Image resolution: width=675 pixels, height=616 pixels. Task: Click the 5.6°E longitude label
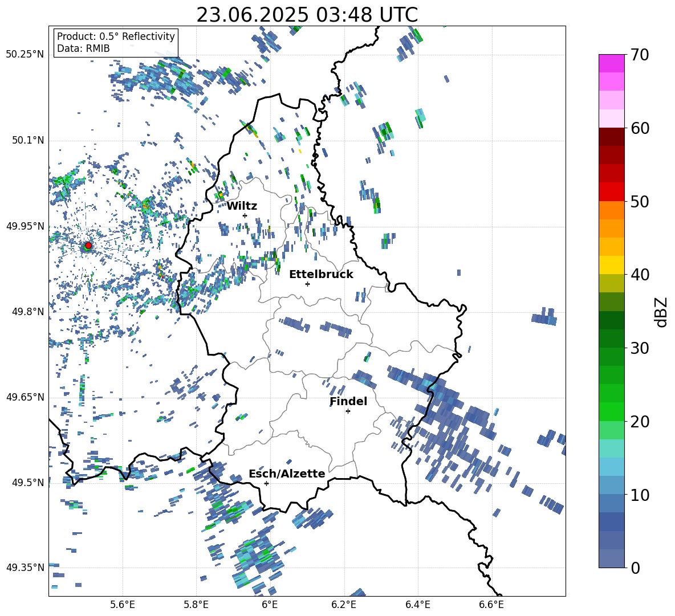[123, 605]
